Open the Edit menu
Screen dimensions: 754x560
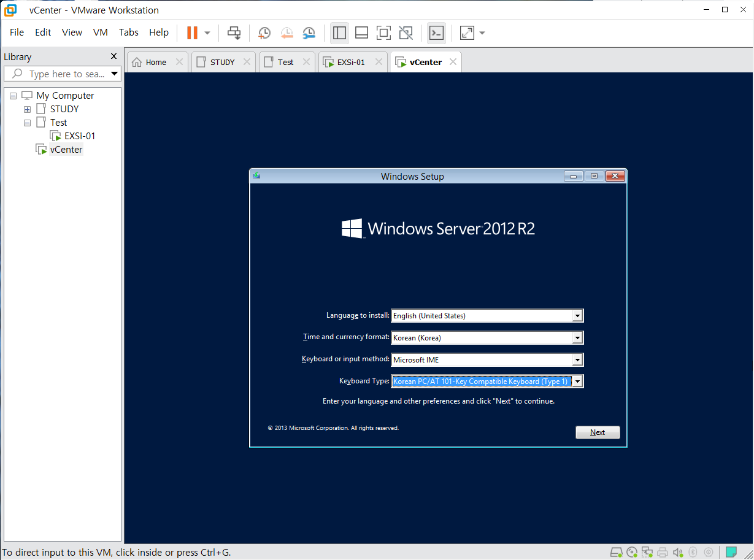tap(43, 33)
